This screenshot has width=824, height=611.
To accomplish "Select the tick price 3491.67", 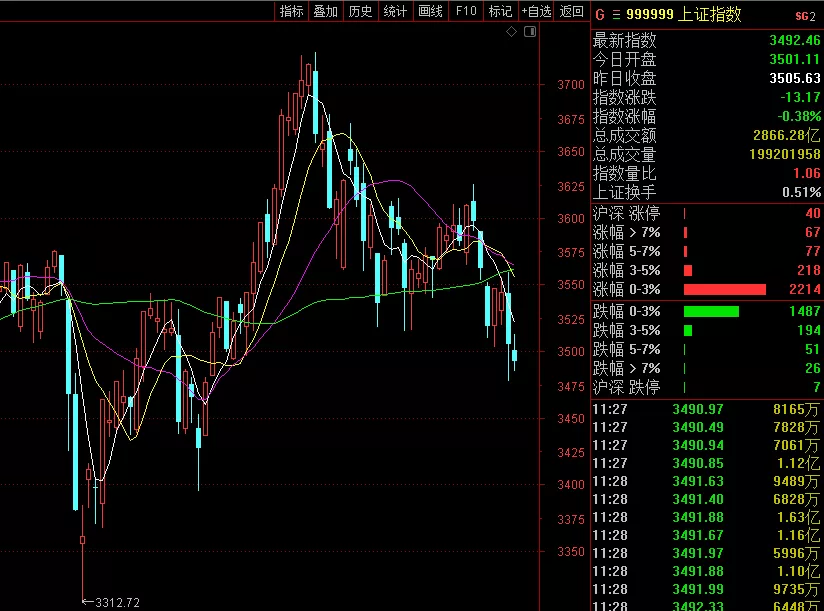I will tap(698, 535).
